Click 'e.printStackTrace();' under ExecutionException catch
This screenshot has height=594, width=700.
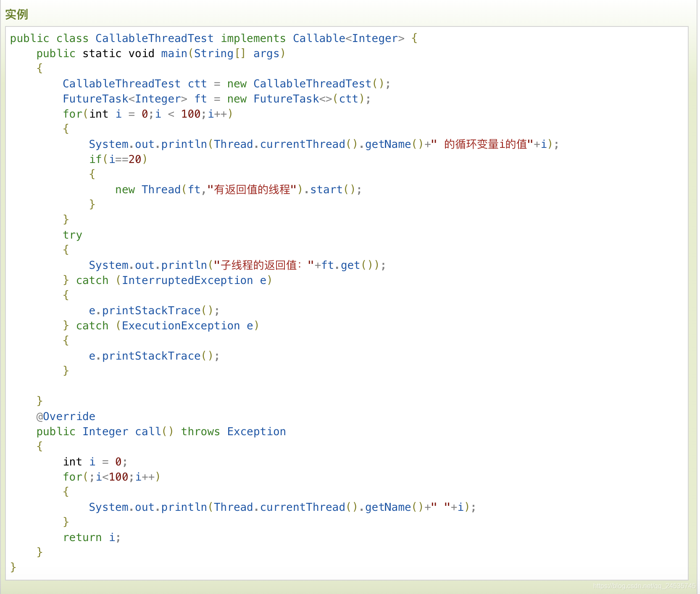154,356
